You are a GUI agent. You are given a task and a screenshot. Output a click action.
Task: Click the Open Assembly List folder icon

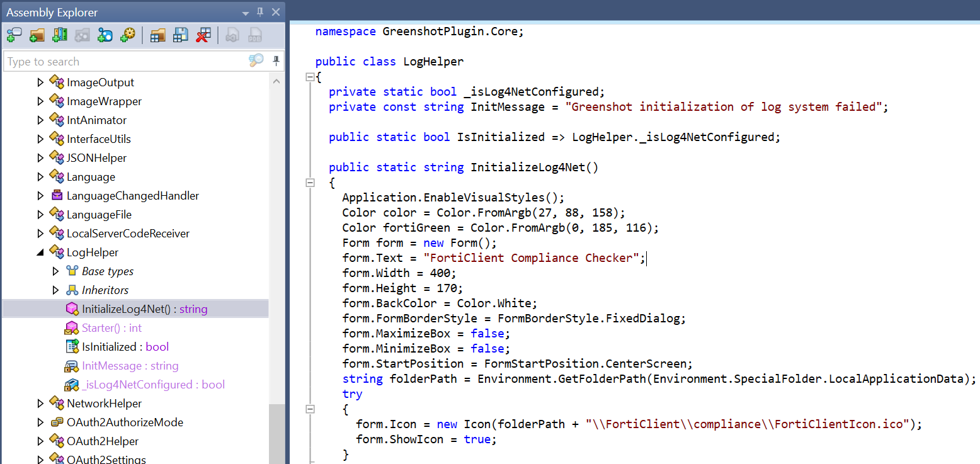157,35
